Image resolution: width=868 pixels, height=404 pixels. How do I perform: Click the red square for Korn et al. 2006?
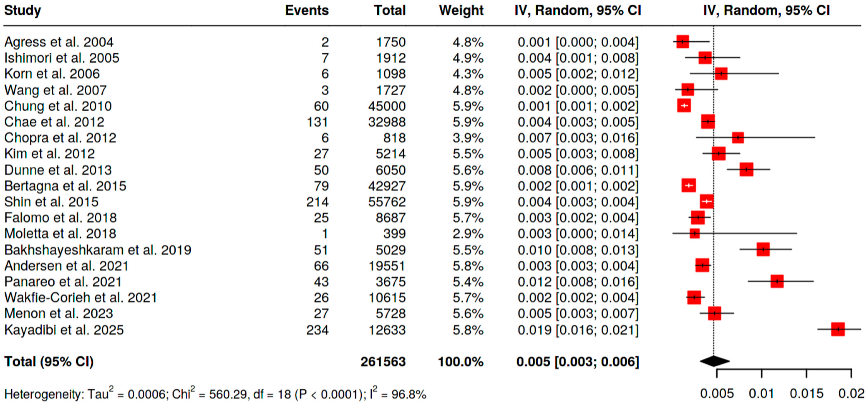tap(721, 73)
